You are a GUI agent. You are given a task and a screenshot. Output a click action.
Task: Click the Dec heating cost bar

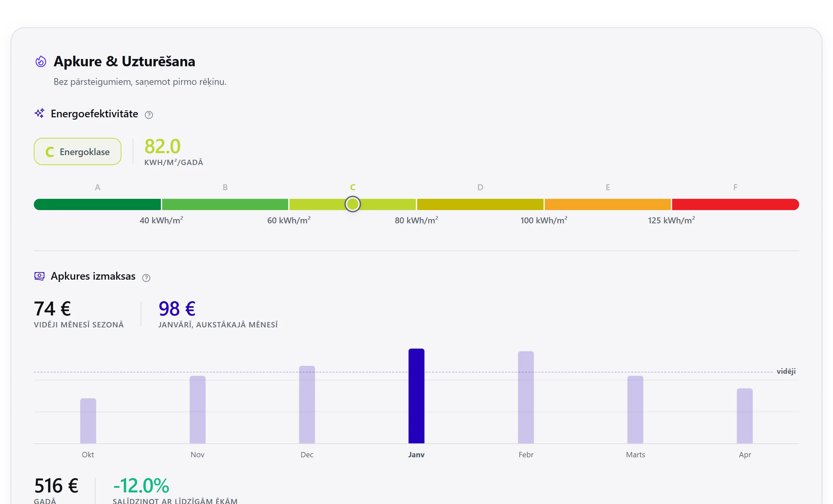pos(307,405)
